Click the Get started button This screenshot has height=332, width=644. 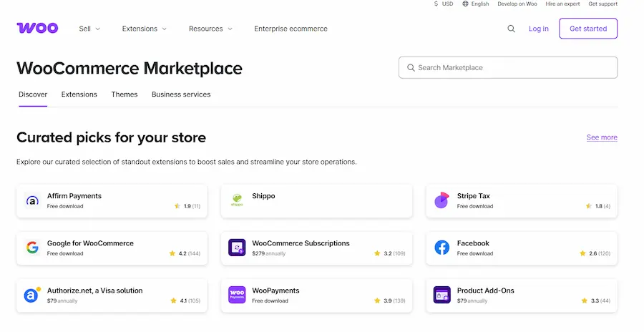588,29
